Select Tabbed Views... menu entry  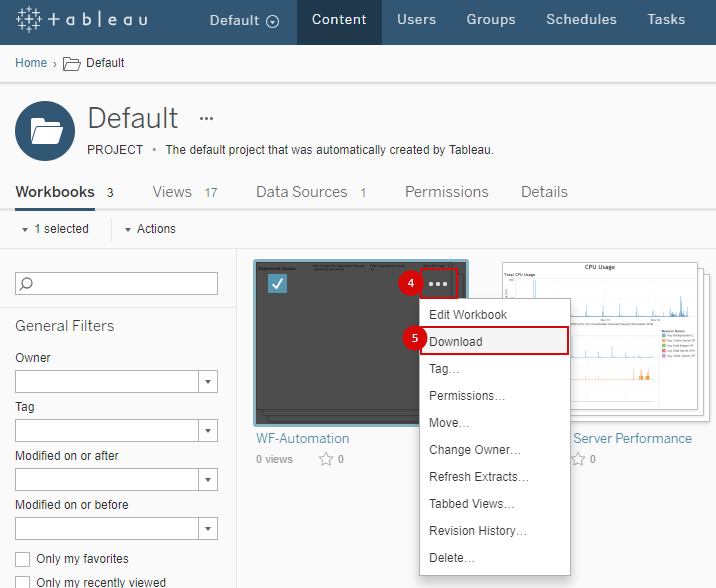[495, 504]
